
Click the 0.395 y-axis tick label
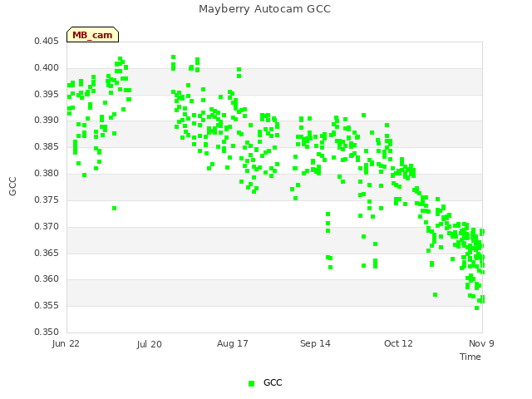pos(47,94)
